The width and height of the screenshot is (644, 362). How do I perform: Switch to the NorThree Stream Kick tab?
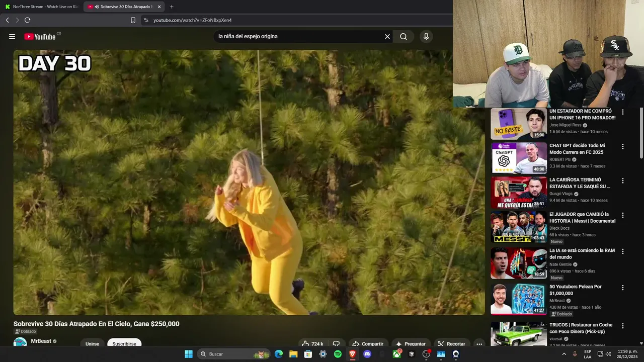[x=41, y=7]
